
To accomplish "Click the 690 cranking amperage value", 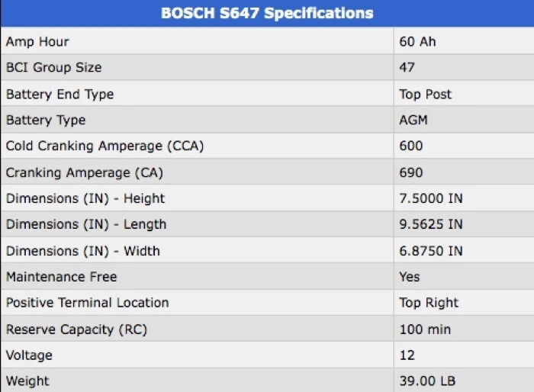I will [410, 172].
